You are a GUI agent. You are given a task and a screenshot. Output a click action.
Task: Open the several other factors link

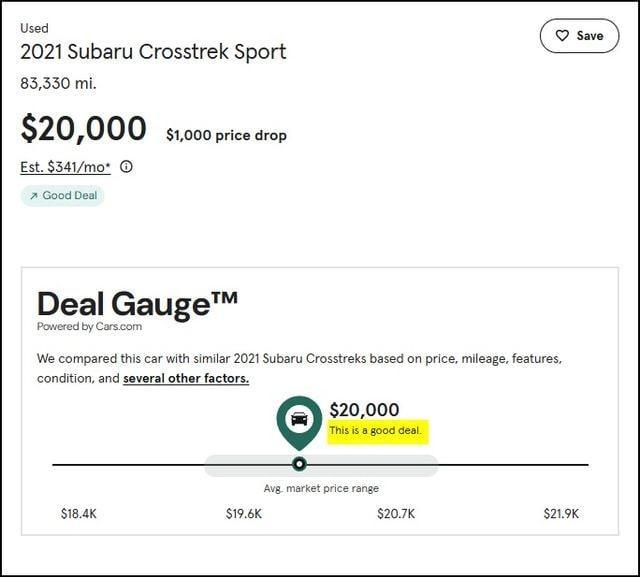[x=185, y=378]
